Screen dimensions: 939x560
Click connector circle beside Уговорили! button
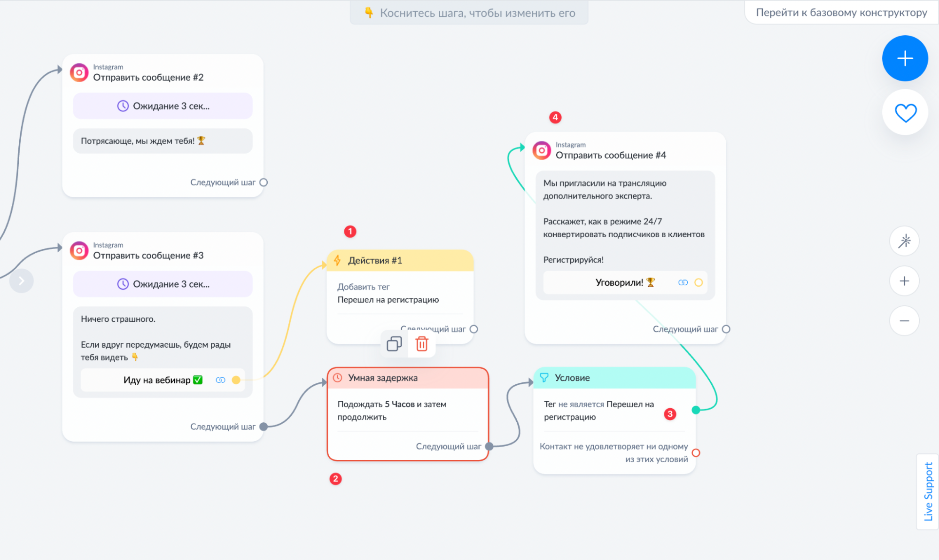click(698, 282)
